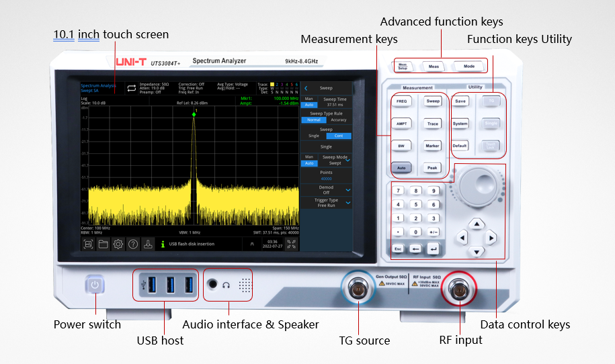615x364 pixels.
Task: Click the rotary knob
Action: point(477,186)
